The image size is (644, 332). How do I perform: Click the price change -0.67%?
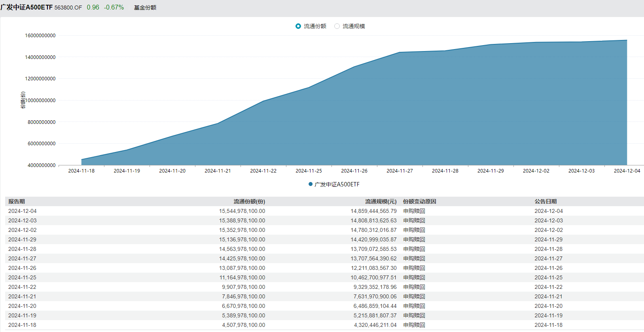point(114,8)
